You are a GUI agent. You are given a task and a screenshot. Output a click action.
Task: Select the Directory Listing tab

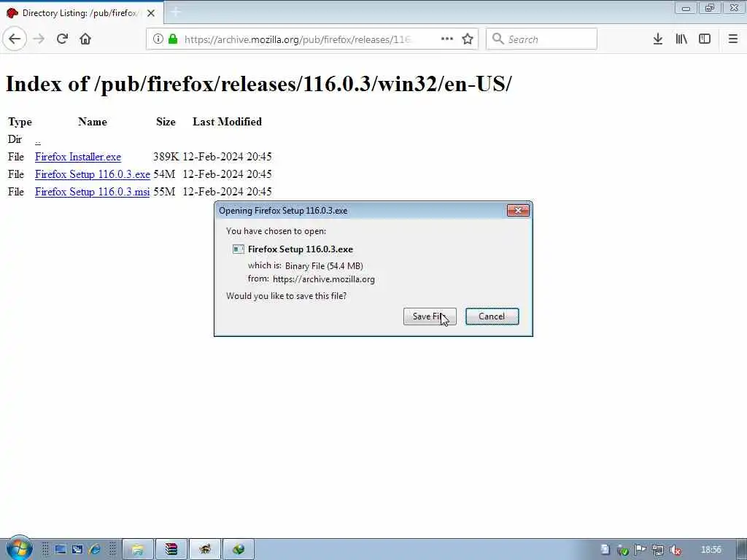pos(81,13)
